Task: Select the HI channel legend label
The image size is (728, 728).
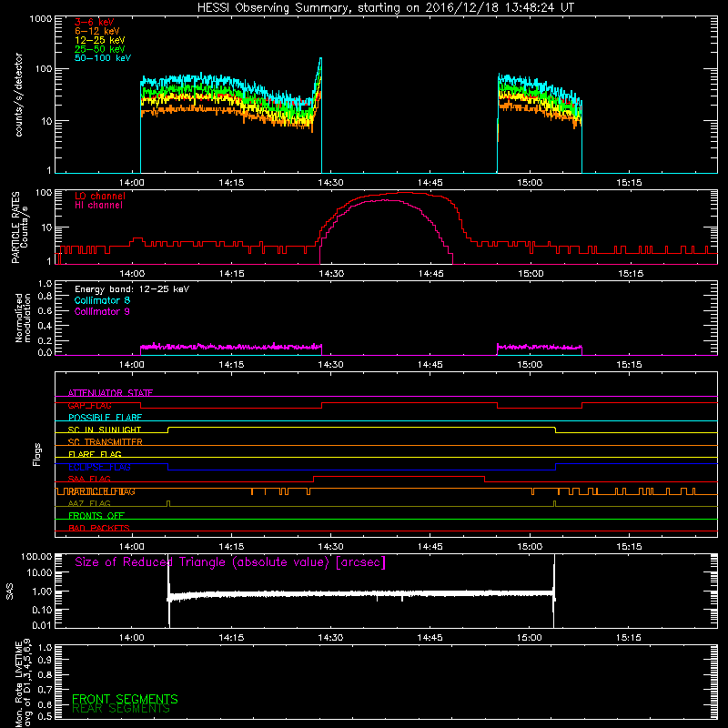Action: click(98, 206)
